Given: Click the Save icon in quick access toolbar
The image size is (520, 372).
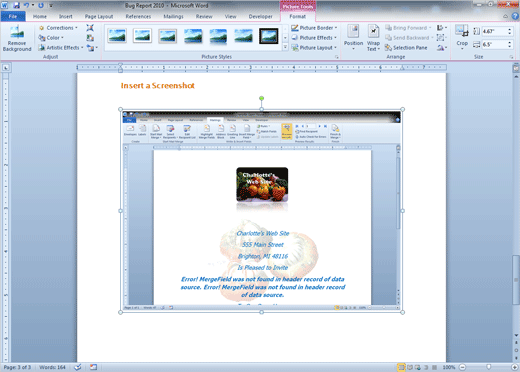Looking at the screenshot, I should click(x=16, y=5).
